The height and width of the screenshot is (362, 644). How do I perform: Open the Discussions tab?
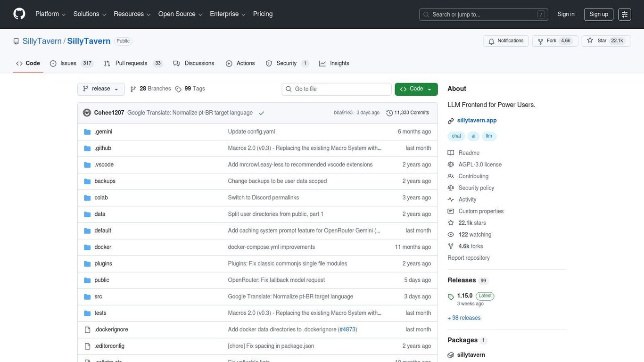pos(194,63)
